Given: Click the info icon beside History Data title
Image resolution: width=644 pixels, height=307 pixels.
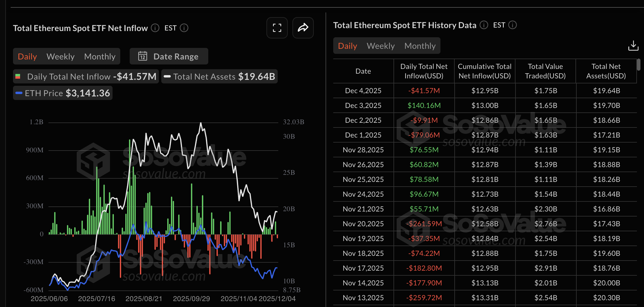Looking at the screenshot, I should coord(484,25).
